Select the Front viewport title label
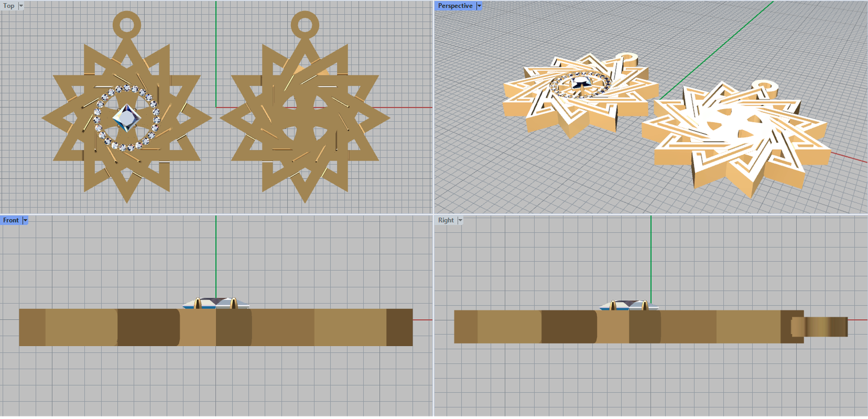Image resolution: width=868 pixels, height=419 pixels. point(11,220)
